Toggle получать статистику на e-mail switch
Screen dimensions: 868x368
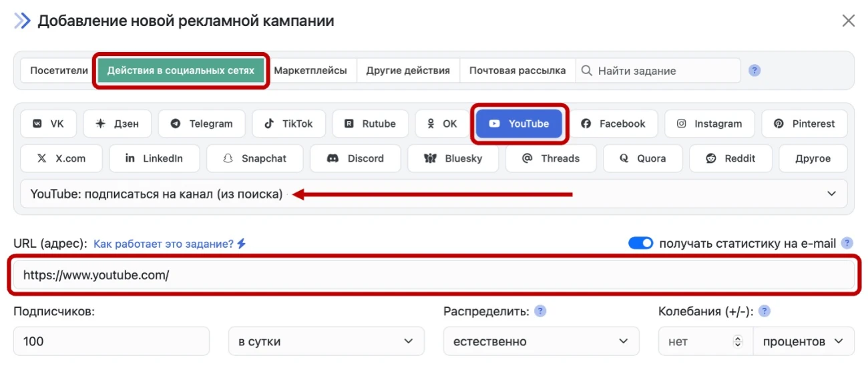[x=640, y=244]
